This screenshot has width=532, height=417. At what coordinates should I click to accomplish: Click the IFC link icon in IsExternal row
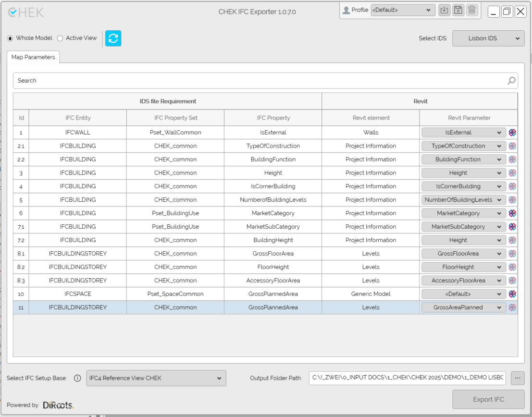(512, 133)
